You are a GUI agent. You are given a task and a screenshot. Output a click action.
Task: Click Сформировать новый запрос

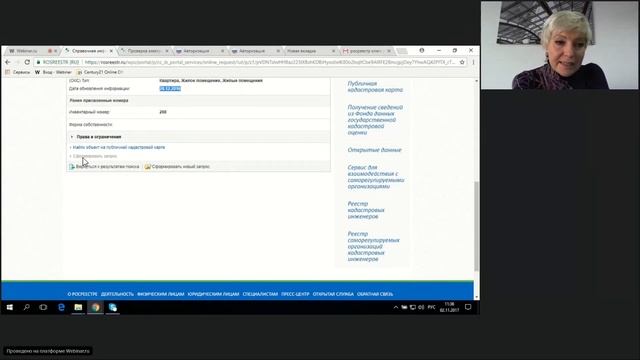[180, 167]
